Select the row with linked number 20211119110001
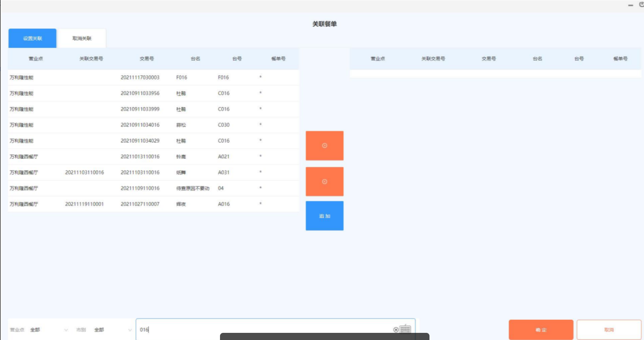The height and width of the screenshot is (340, 644). point(85,204)
